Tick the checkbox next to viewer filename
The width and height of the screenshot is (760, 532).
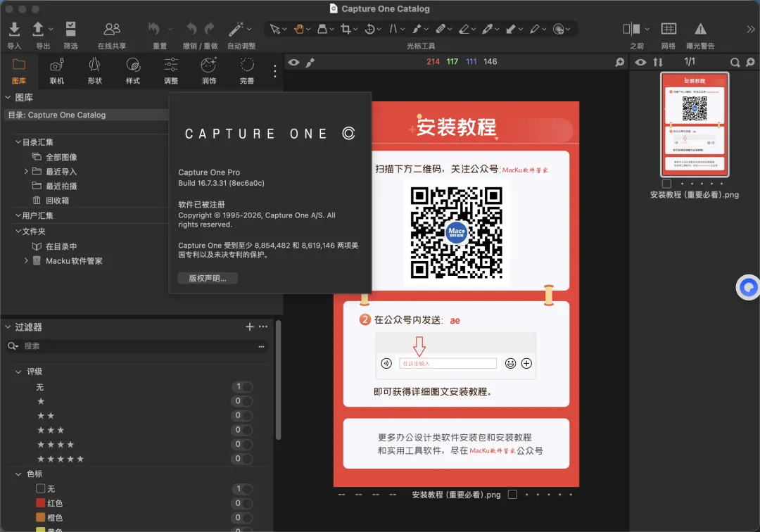click(x=512, y=495)
